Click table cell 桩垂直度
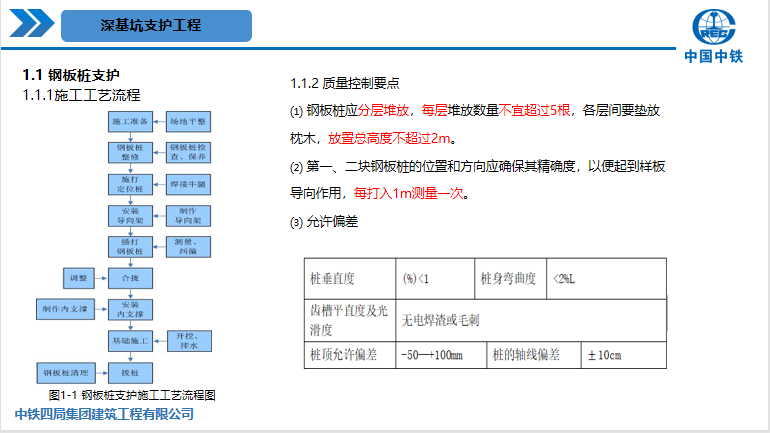770x433 pixels. tap(350, 279)
